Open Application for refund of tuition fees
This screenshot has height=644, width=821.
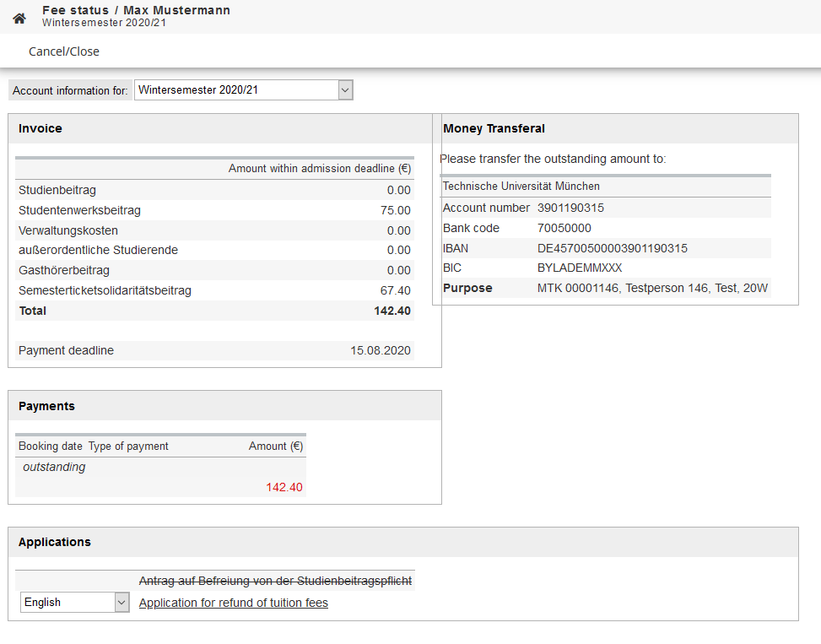coord(233,603)
